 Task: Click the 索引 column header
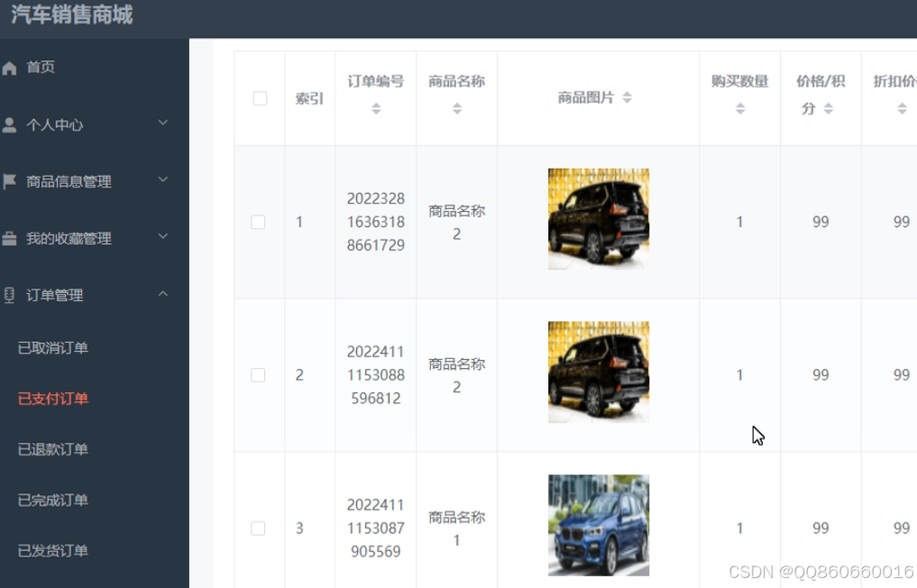pyautogui.click(x=309, y=98)
